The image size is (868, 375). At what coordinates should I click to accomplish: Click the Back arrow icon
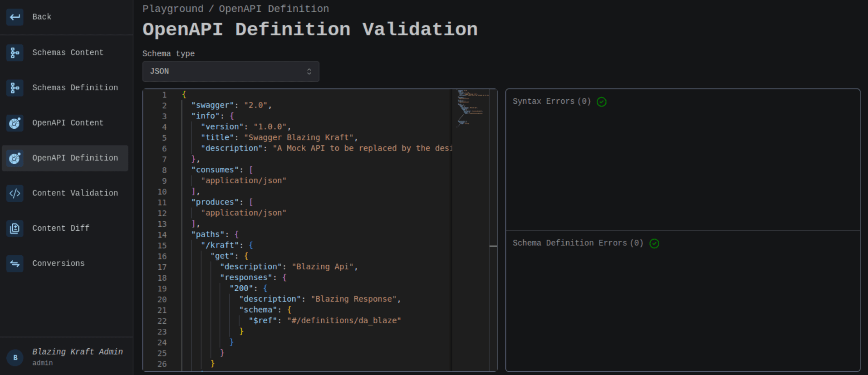(15, 17)
